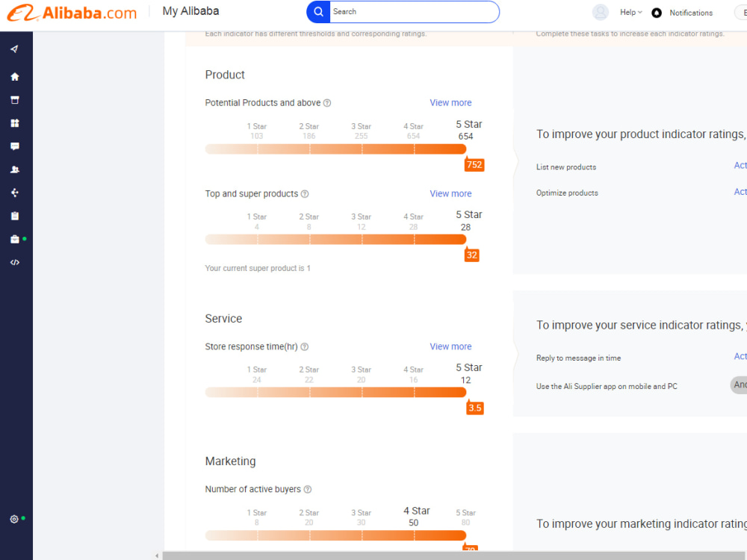This screenshot has width=747, height=560.
Task: Click the 'List new products' task text
Action: pyautogui.click(x=566, y=167)
